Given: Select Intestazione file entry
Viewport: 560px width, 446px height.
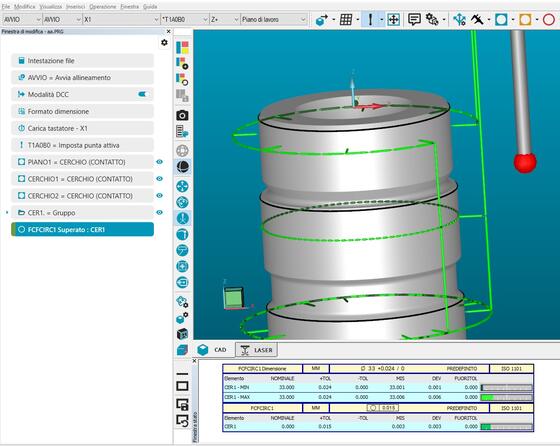Looking at the screenshot, I should (82, 61).
